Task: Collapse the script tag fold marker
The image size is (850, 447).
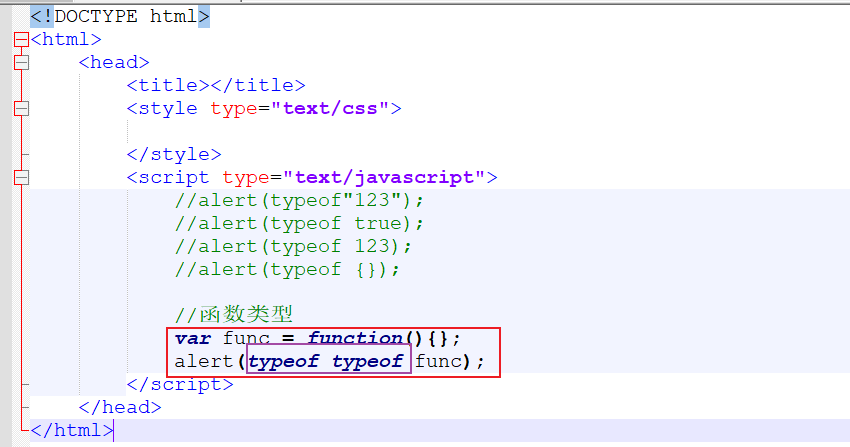Action: click(x=21, y=177)
